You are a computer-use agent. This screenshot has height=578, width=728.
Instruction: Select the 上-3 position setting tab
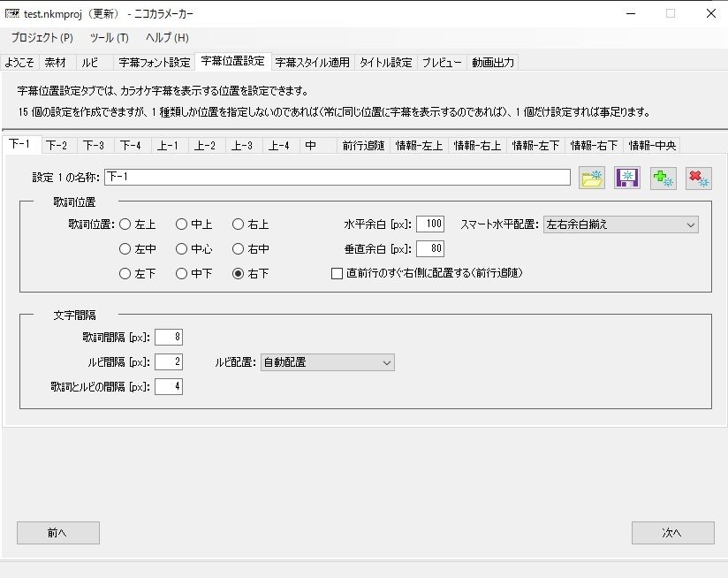point(242,146)
